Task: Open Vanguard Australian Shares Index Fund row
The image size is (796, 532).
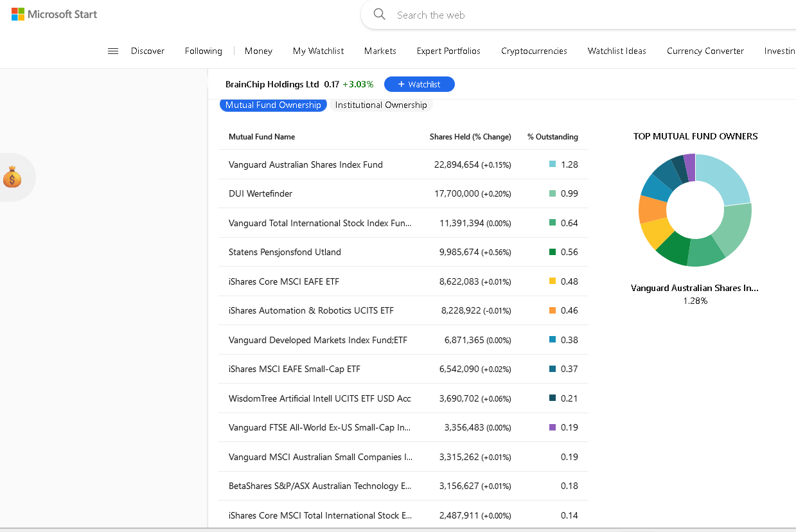Action: (306, 164)
